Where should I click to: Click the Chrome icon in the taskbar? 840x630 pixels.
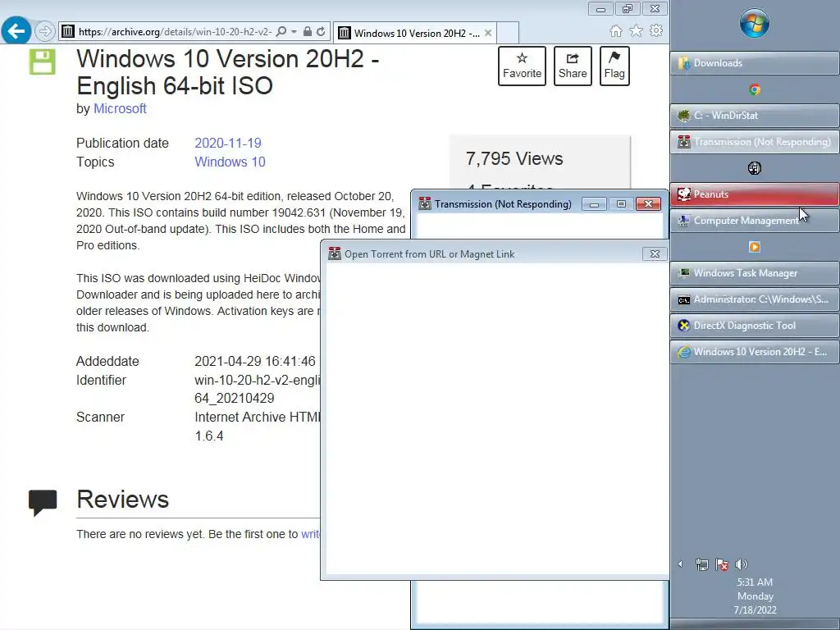755,89
